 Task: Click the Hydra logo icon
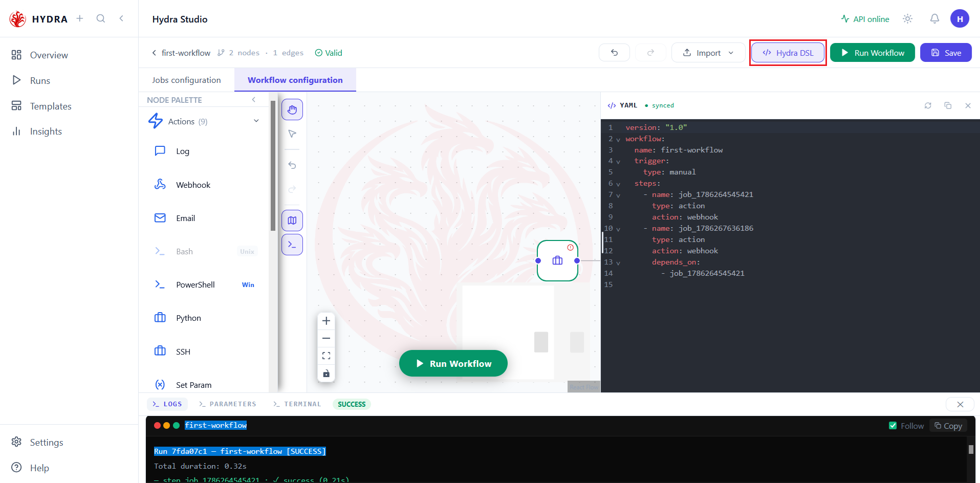(x=17, y=19)
